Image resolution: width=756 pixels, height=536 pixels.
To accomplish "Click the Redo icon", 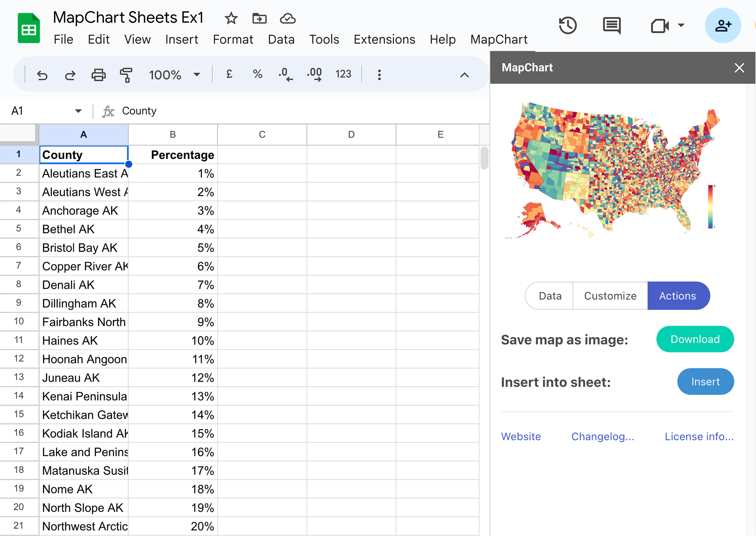I will [x=70, y=75].
